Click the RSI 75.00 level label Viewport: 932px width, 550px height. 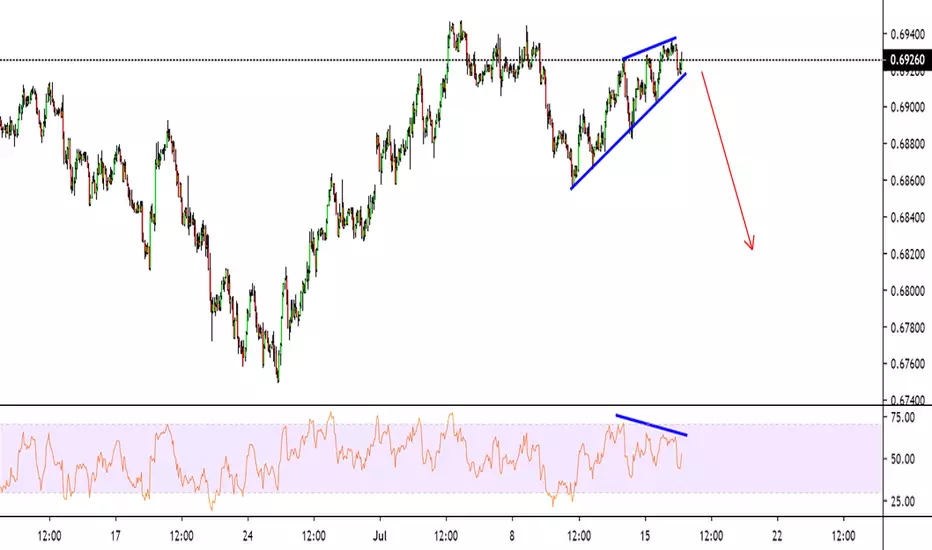902,418
